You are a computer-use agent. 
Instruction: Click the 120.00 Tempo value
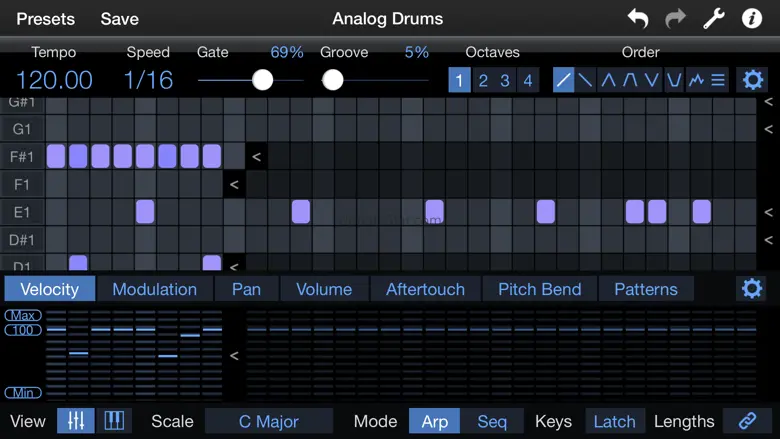tap(54, 80)
